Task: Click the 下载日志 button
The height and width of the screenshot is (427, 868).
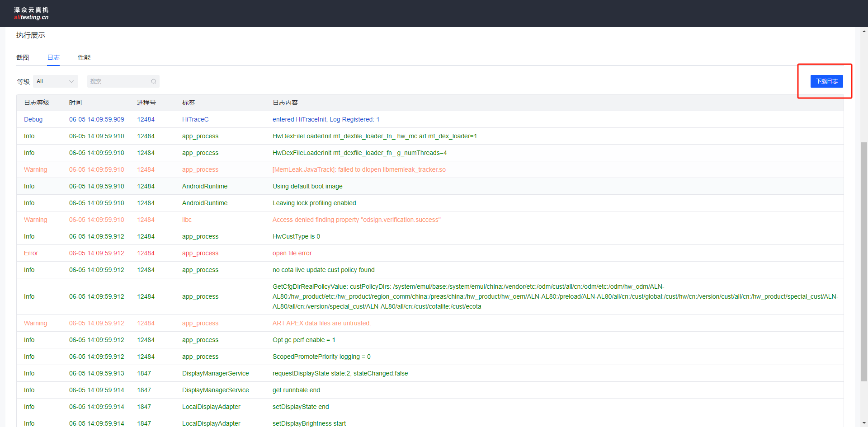Action: coord(826,81)
